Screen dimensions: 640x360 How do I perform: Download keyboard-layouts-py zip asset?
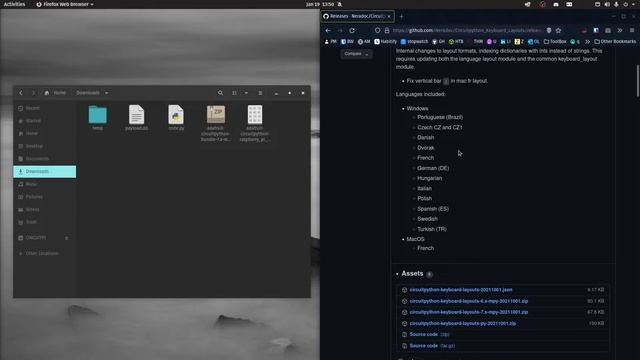click(462, 323)
